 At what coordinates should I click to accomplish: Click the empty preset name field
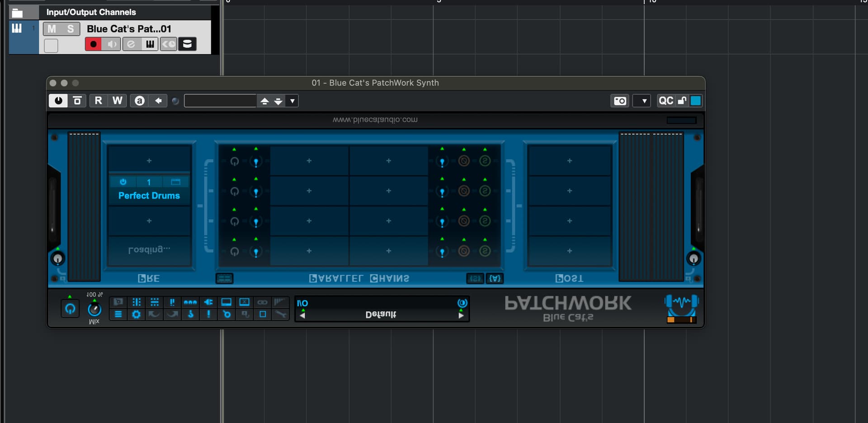[x=220, y=100]
